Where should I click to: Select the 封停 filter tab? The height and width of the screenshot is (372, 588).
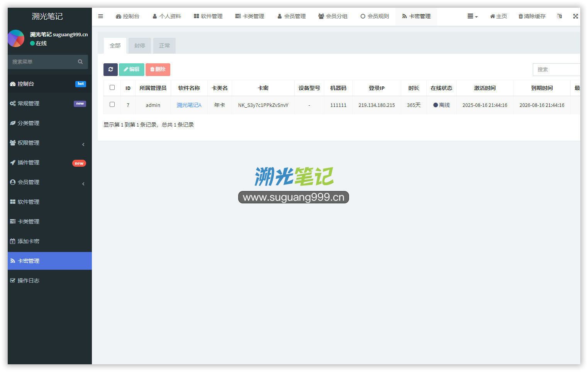point(140,46)
